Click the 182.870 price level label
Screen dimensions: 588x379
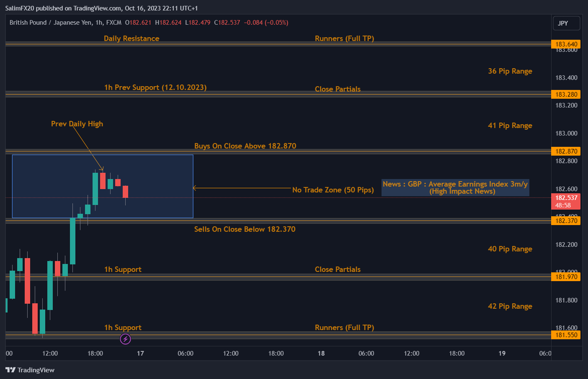tap(566, 151)
